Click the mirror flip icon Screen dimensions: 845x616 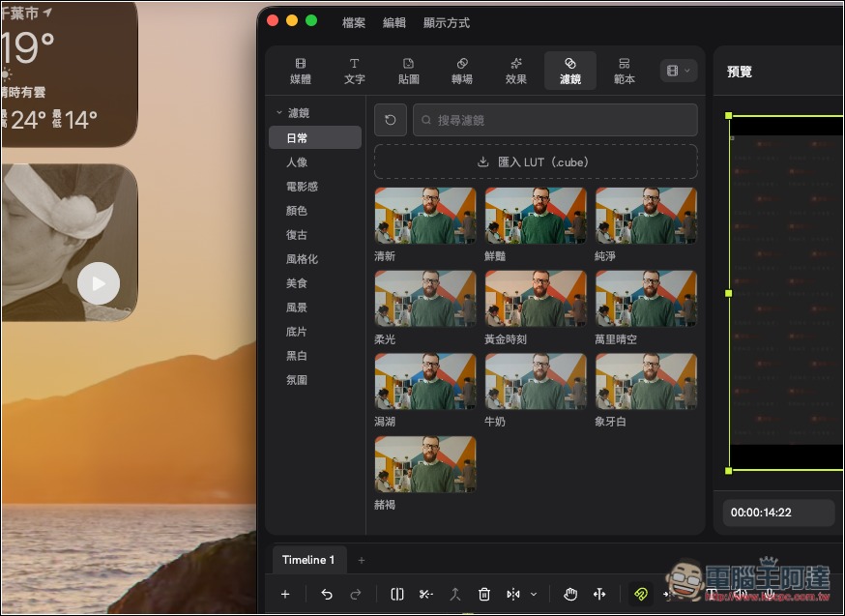coord(513,594)
